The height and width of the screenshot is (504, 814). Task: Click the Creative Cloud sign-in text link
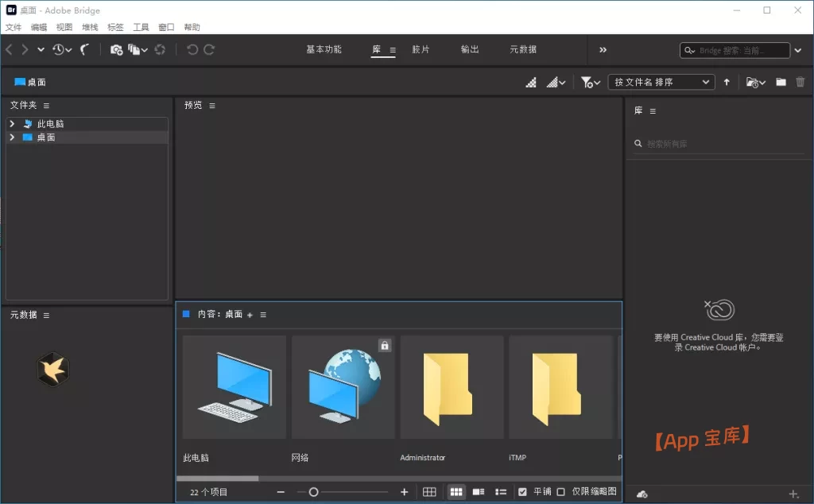pyautogui.click(x=718, y=342)
